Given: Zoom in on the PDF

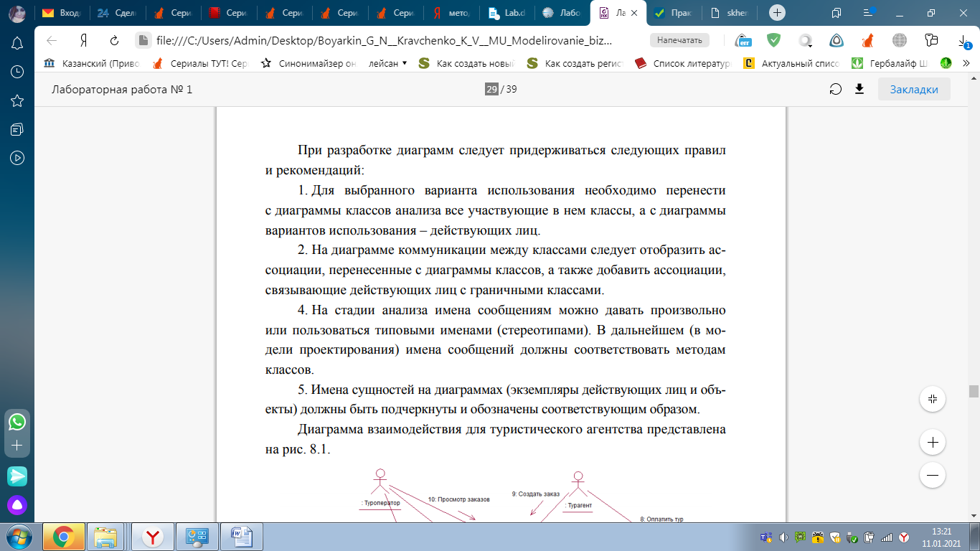Looking at the screenshot, I should coord(933,443).
